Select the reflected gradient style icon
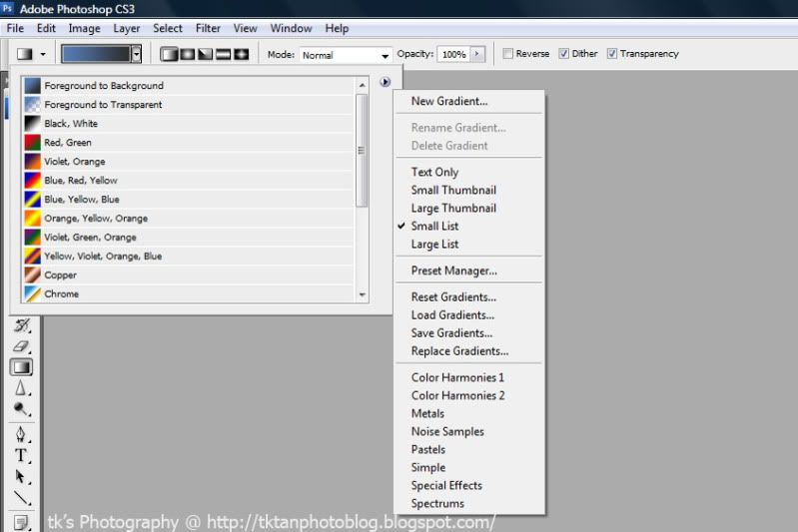Image resolution: width=798 pixels, height=532 pixels. 223,54
